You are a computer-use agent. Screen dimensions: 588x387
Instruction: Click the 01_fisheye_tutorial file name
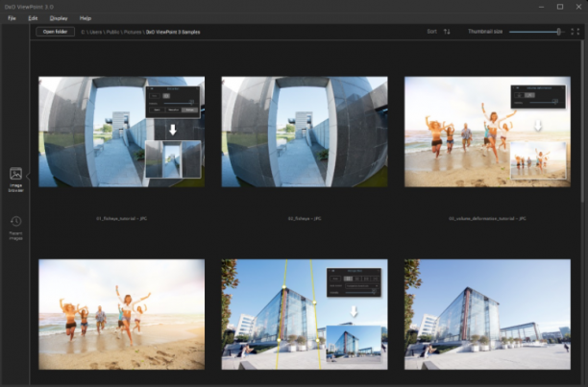pyautogui.click(x=121, y=218)
